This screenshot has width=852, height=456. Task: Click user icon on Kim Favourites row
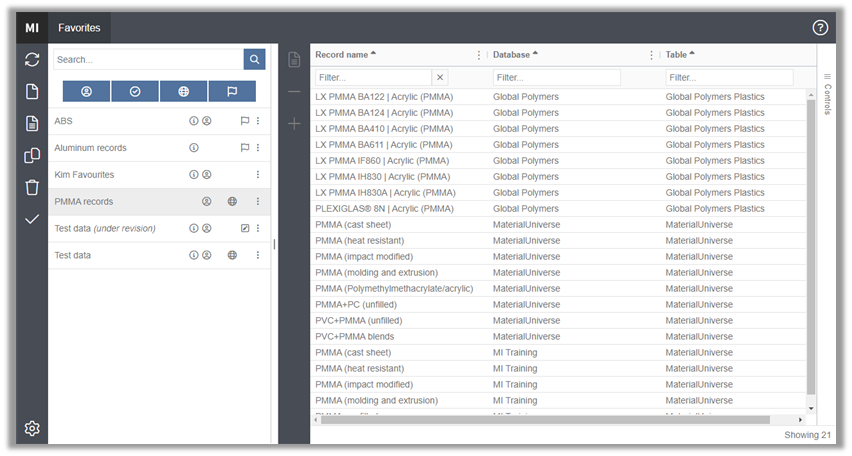[206, 174]
